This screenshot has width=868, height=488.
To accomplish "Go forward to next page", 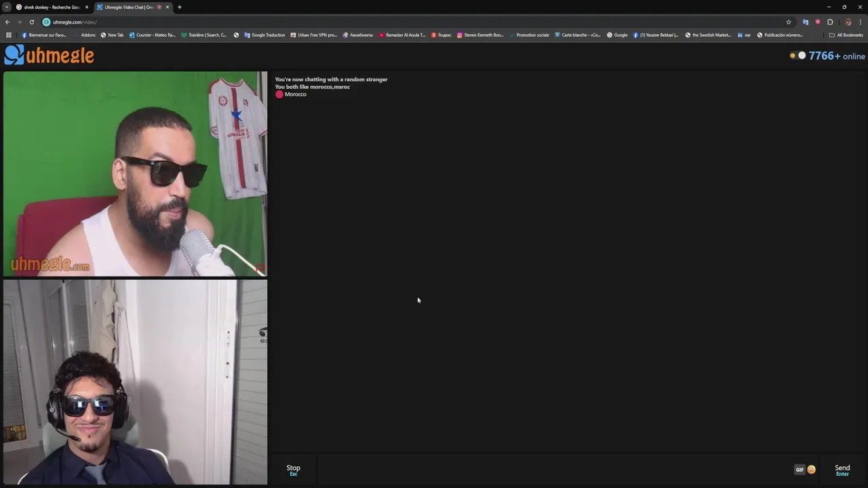I will (19, 22).
